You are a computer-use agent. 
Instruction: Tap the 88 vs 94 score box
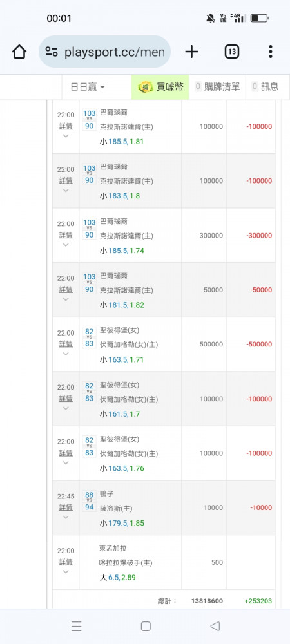tap(89, 501)
